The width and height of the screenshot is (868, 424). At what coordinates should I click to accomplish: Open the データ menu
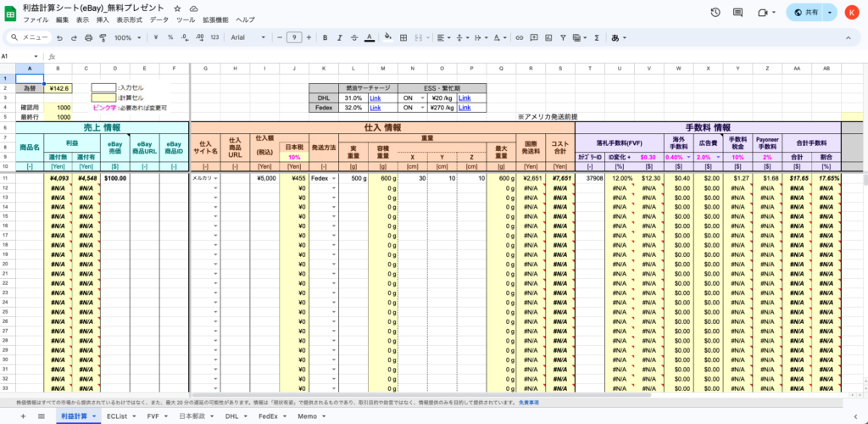click(159, 20)
